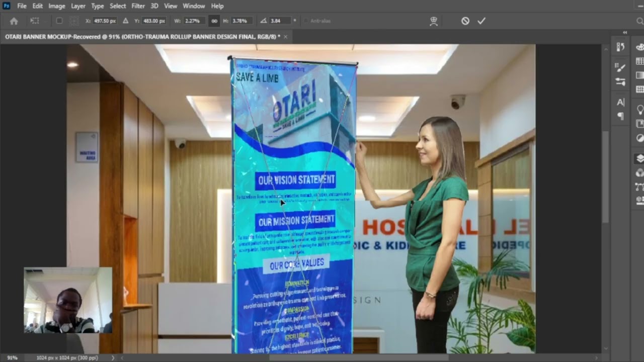Click the search magnifier icon
Viewport: 644px width, 362px height.
[639, 21]
